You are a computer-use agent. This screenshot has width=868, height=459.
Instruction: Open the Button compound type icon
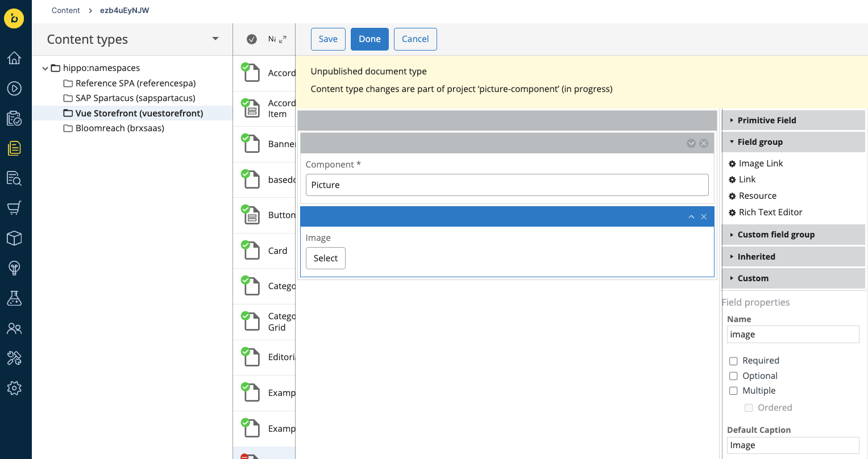pyautogui.click(x=251, y=214)
